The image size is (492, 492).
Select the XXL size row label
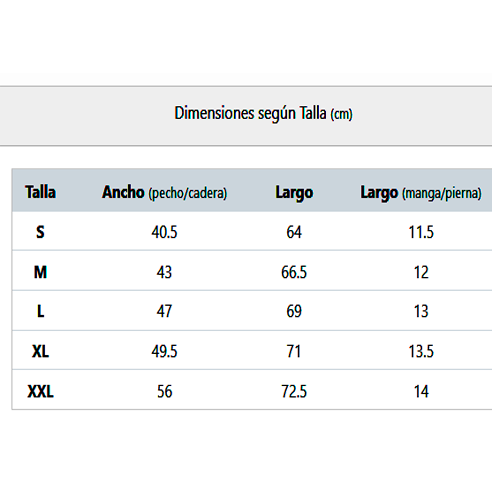40,391
